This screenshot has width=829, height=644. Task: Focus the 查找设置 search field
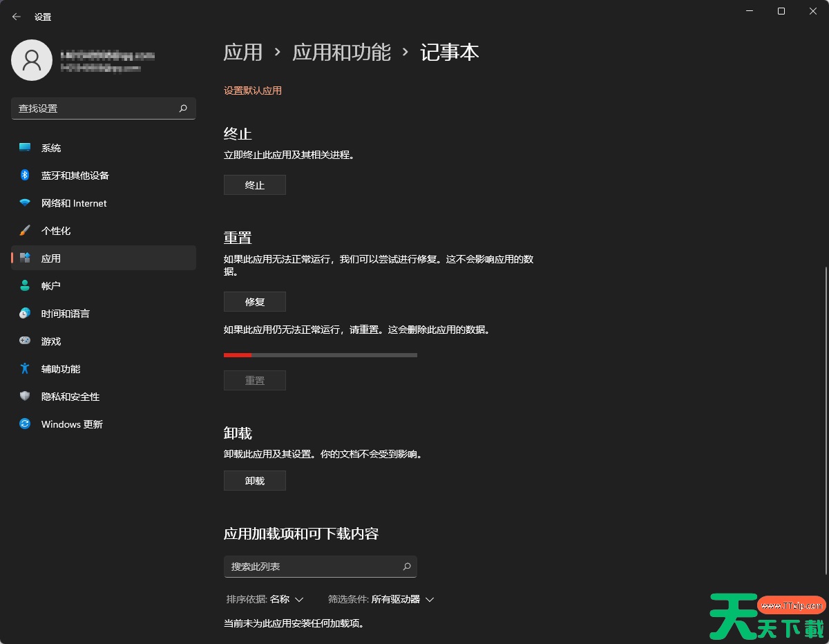point(104,108)
